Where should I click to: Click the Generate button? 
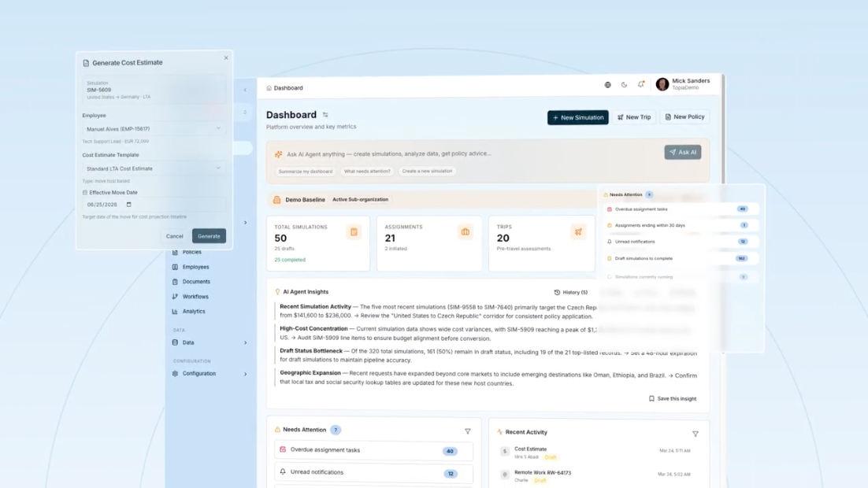pyautogui.click(x=209, y=236)
